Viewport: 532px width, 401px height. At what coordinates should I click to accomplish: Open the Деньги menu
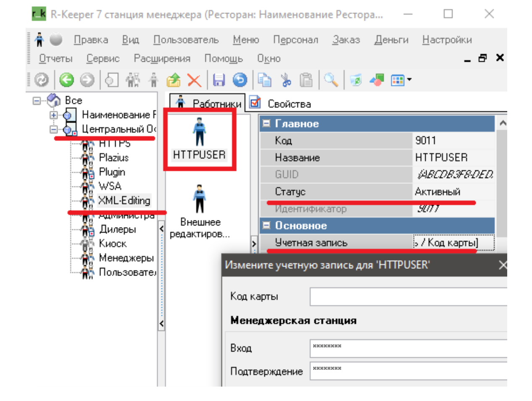[x=391, y=39]
